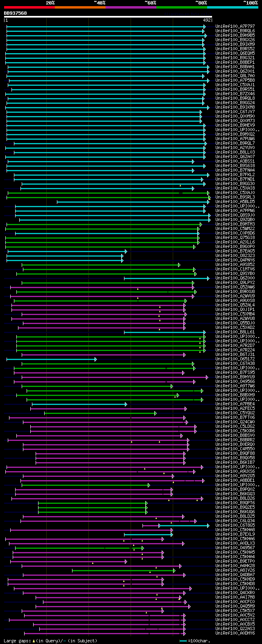
Task: Click the UniRef100_A9U0S8 label
Action: click(x=235, y=300)
